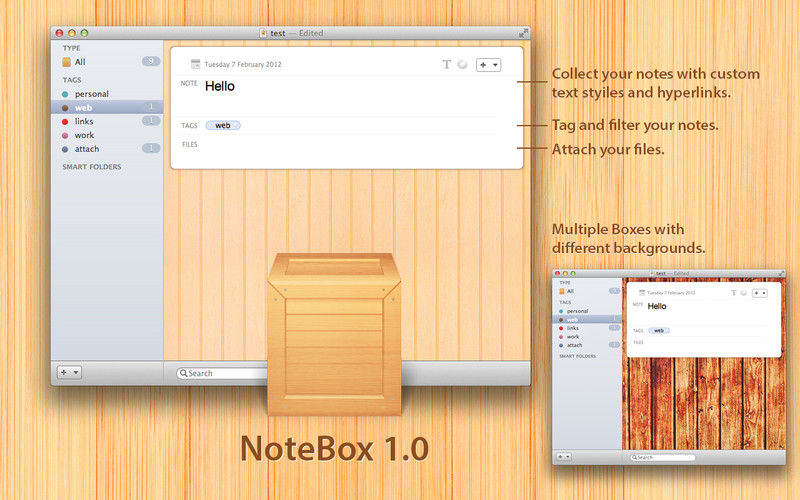The width and height of the screenshot is (800, 500).
Task: Click the blue-gray dot beside attach tag
Action: (x=65, y=149)
